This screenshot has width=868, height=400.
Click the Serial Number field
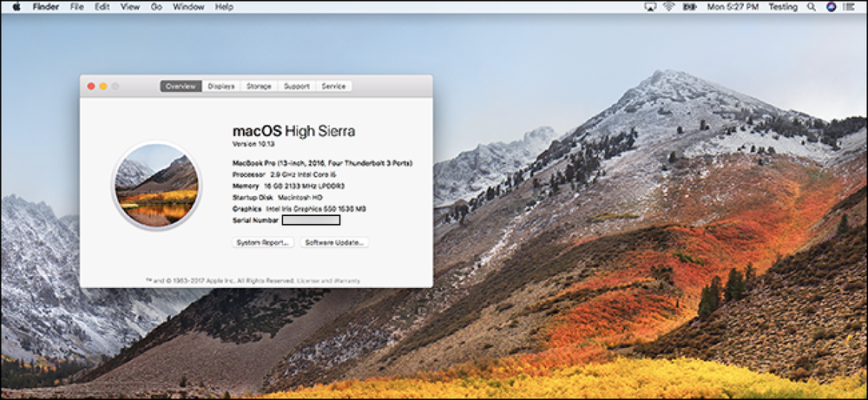click(311, 220)
